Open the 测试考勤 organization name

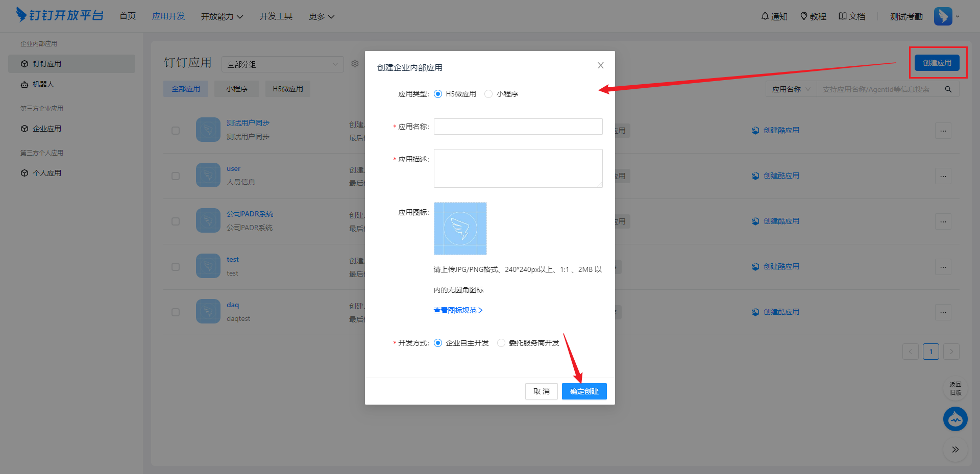(x=906, y=16)
